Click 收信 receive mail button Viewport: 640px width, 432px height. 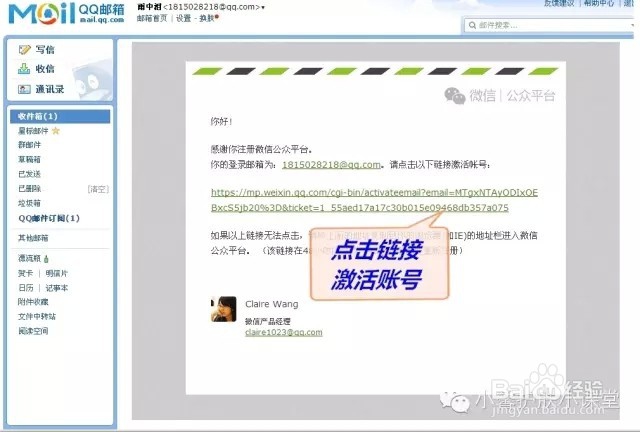point(45,69)
